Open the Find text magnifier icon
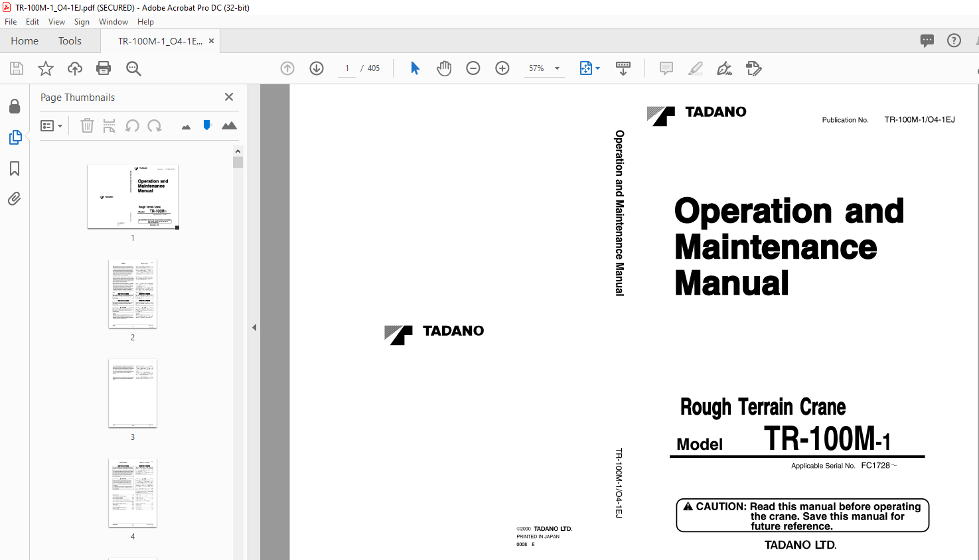The height and width of the screenshot is (560, 979). (133, 68)
